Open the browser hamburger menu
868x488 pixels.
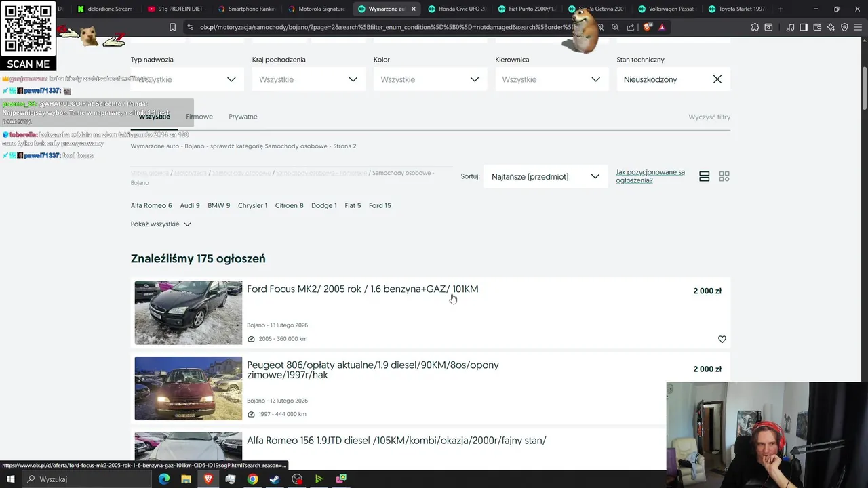[858, 27]
